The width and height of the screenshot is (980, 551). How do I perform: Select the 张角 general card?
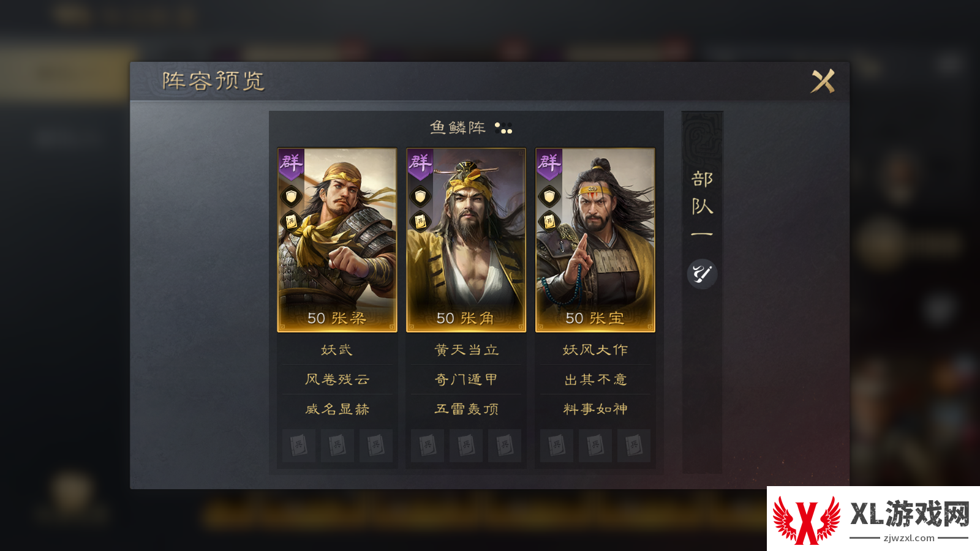tap(466, 240)
